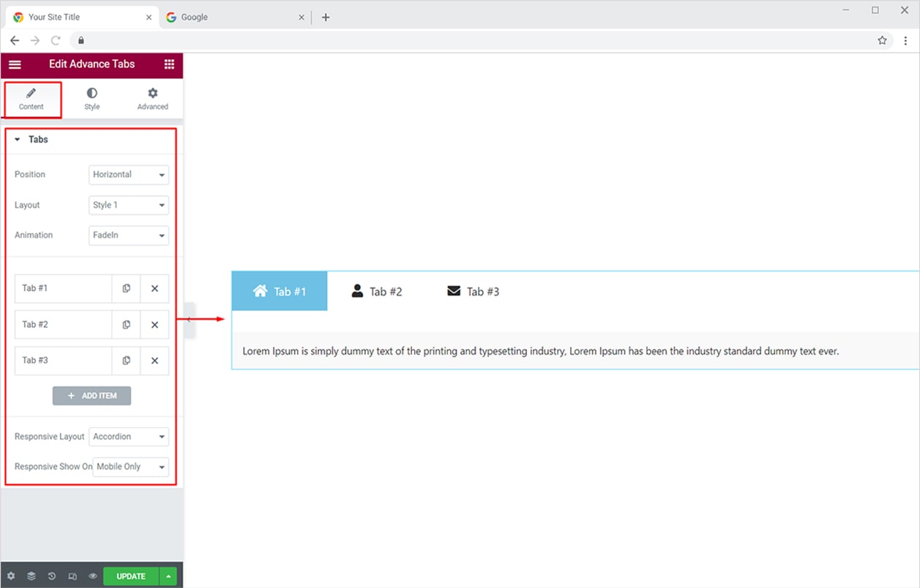The width and height of the screenshot is (920, 588).
Task: Click the browser address bar
Action: click(481, 41)
